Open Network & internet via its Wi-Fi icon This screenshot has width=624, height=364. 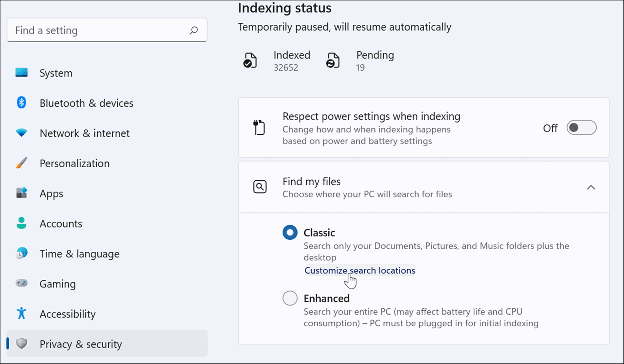(21, 133)
